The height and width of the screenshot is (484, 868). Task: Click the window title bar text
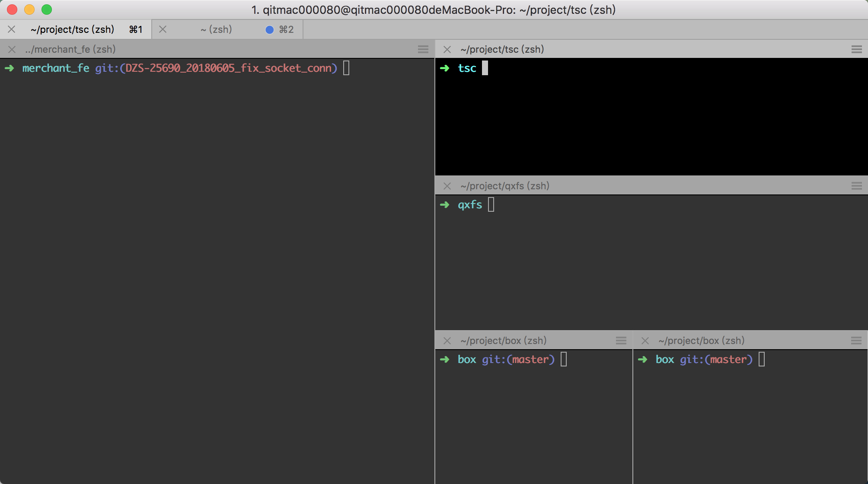[x=434, y=10]
